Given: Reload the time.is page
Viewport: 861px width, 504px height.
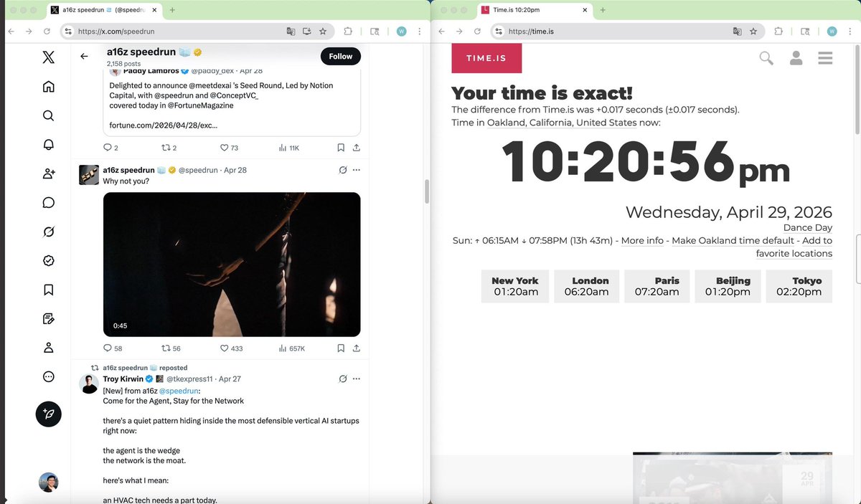Looking at the screenshot, I should pyautogui.click(x=478, y=32).
